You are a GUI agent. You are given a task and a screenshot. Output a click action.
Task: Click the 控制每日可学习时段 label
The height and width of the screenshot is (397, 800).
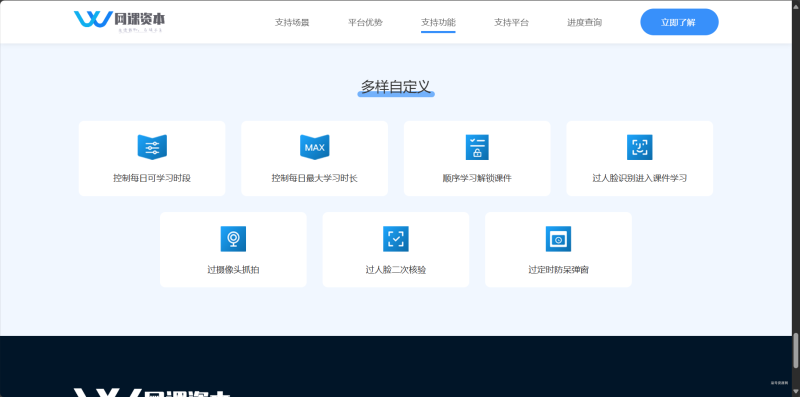(x=152, y=178)
